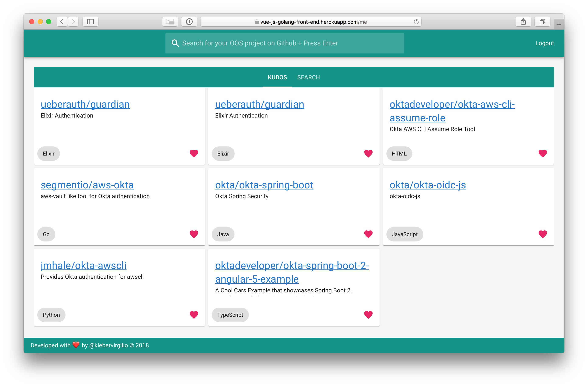Viewport: 588px width, 387px height.
Task: Switch to the SEARCH tab
Action: [308, 77]
